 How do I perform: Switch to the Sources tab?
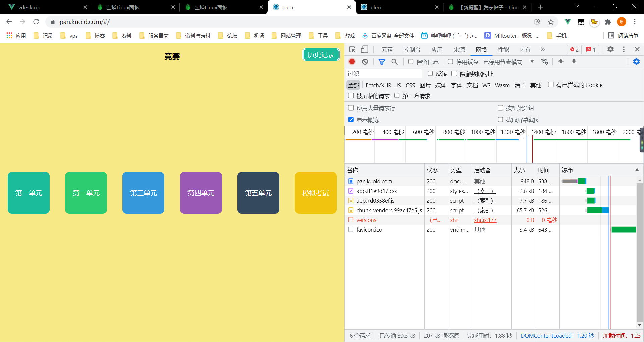459,50
